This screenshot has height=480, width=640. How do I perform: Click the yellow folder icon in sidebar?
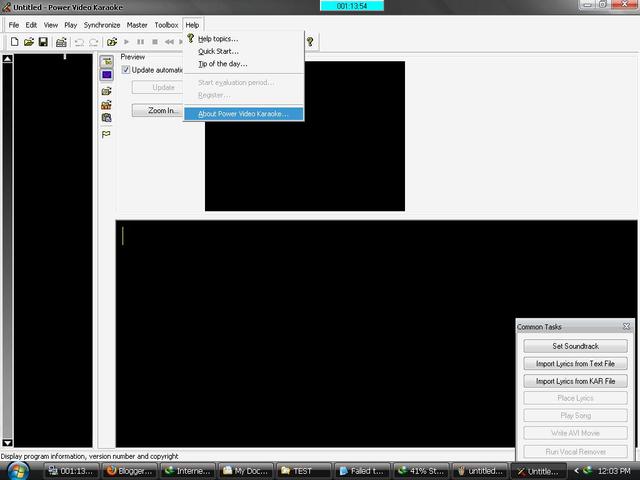pos(107,91)
